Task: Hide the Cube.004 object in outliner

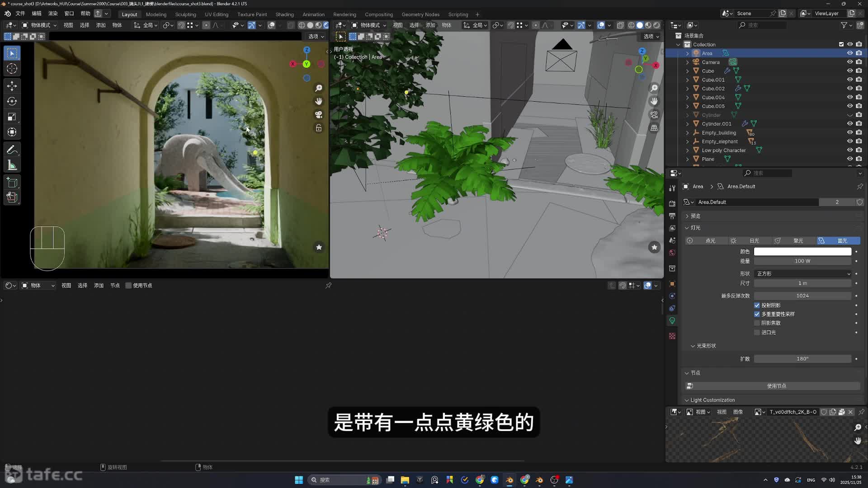Action: (x=850, y=97)
